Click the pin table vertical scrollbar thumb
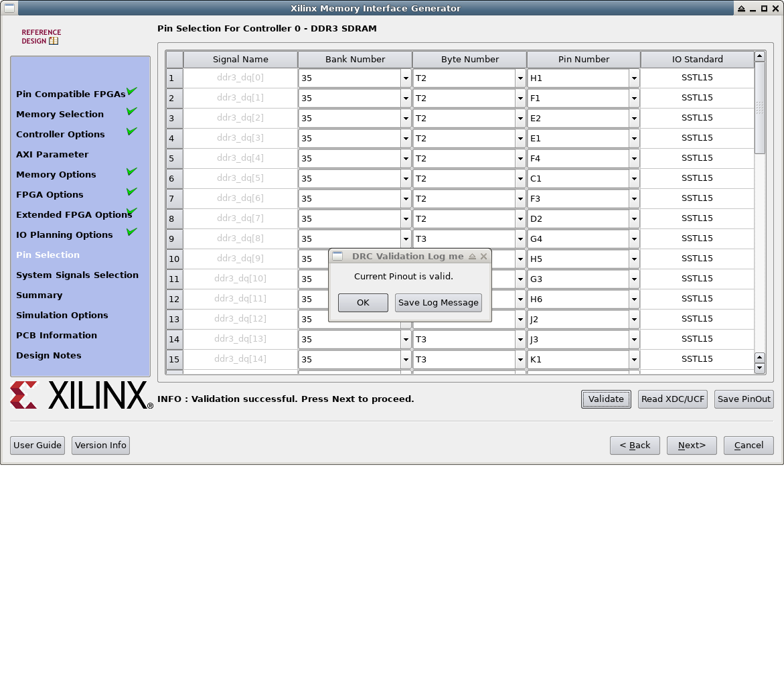This screenshot has height=676, width=784. point(760,108)
